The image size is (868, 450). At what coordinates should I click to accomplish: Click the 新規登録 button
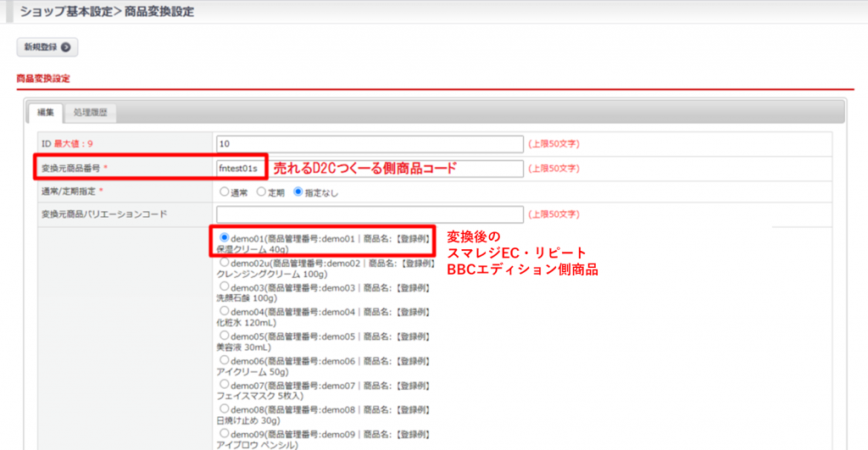[47, 47]
